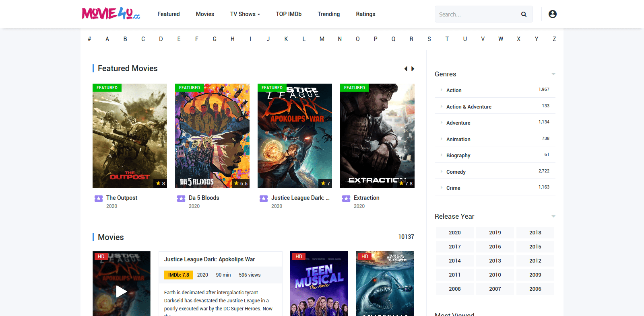644x316 pixels.
Task: Open the TOP IMDb menu item
Action: coord(289,14)
